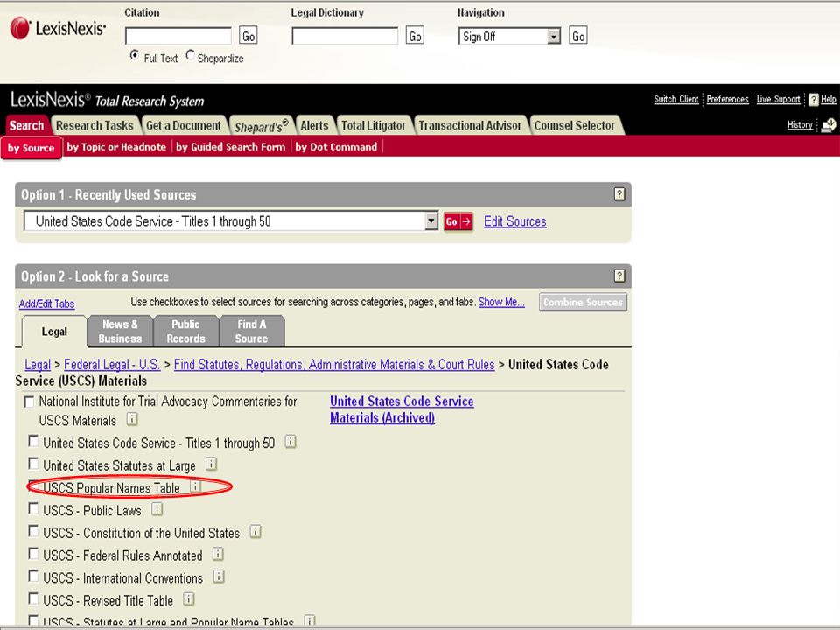
Task: Expand the Navigation Sign Off dropdown
Action: (x=554, y=37)
